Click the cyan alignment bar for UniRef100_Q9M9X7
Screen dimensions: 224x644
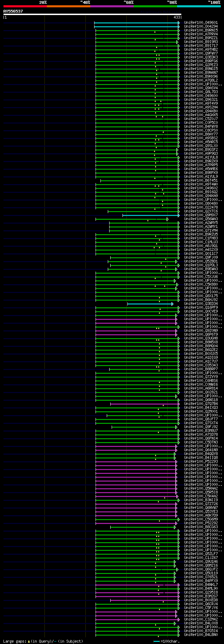[x=151, y=215]
